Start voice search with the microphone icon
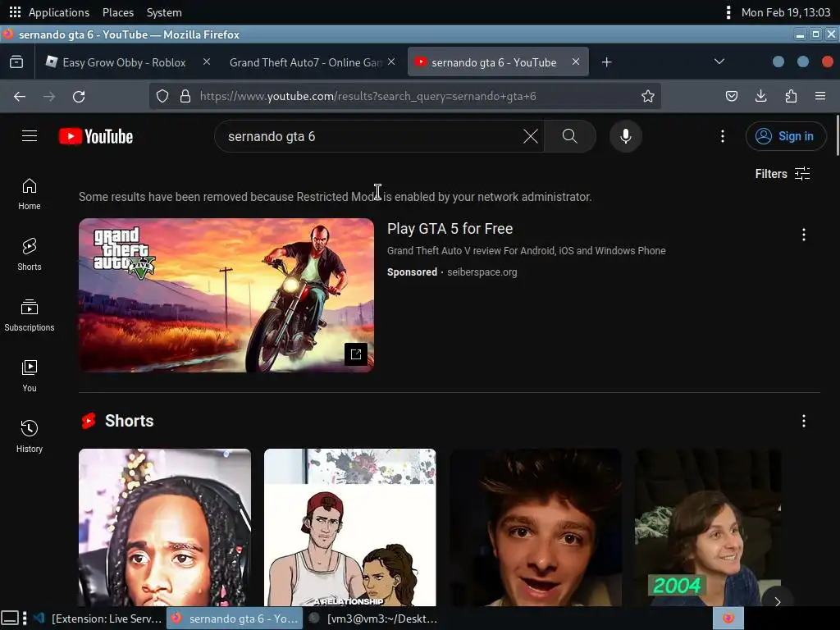Screen dimensions: 840x630 [x=625, y=136]
